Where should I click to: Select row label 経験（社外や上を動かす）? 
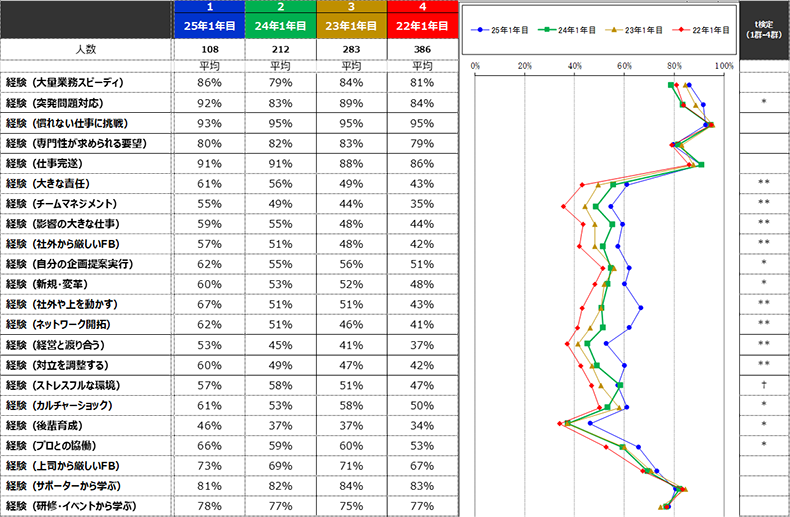[x=85, y=304]
